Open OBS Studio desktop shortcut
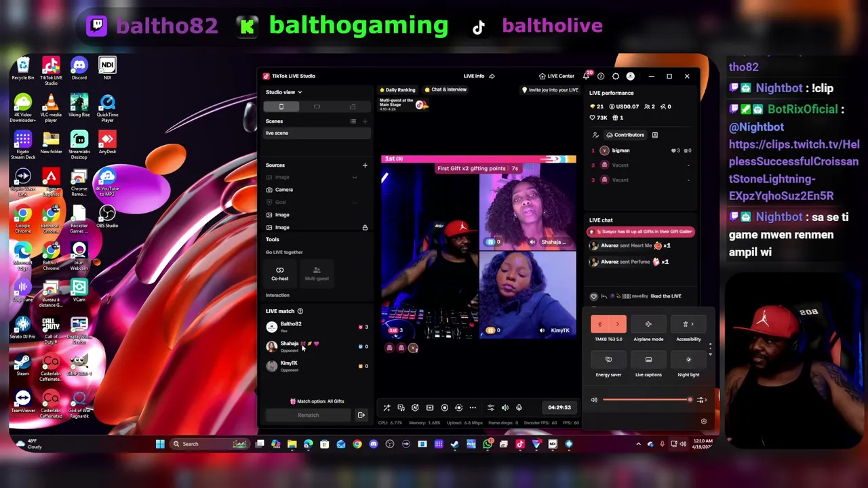This screenshot has width=868, height=488. click(107, 218)
